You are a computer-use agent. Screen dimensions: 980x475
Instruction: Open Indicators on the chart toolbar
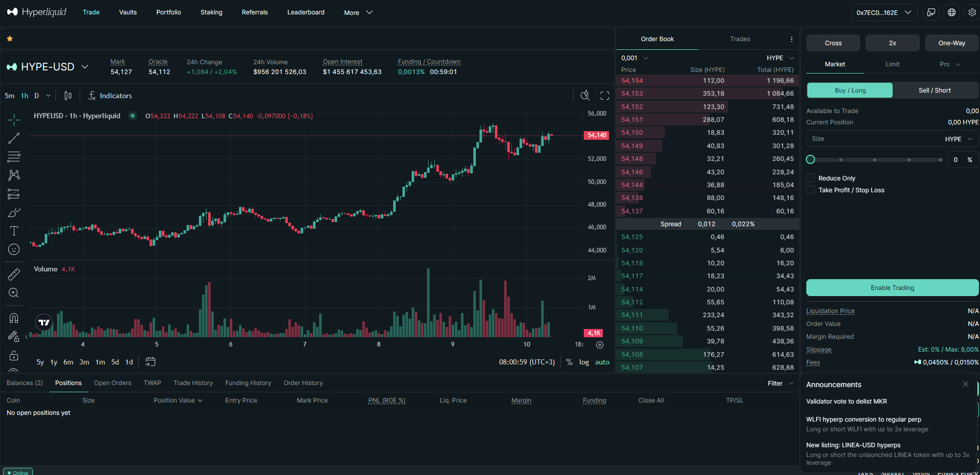pyautogui.click(x=110, y=96)
